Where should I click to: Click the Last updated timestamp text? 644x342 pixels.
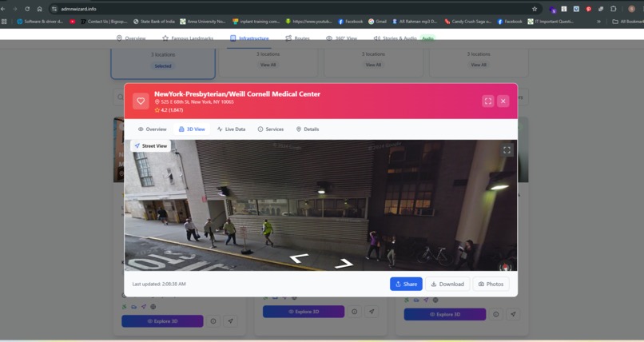tap(159, 284)
